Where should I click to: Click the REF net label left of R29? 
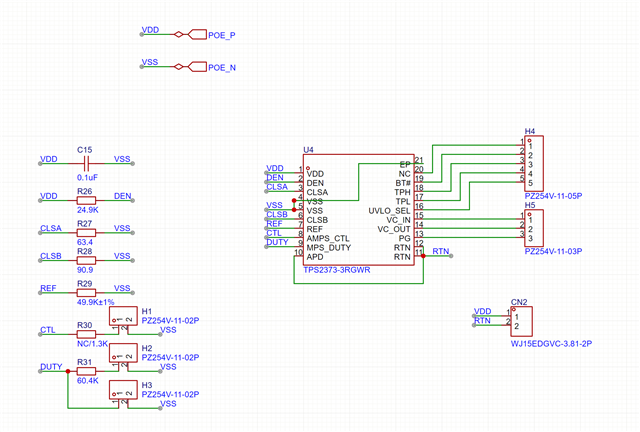48,288
